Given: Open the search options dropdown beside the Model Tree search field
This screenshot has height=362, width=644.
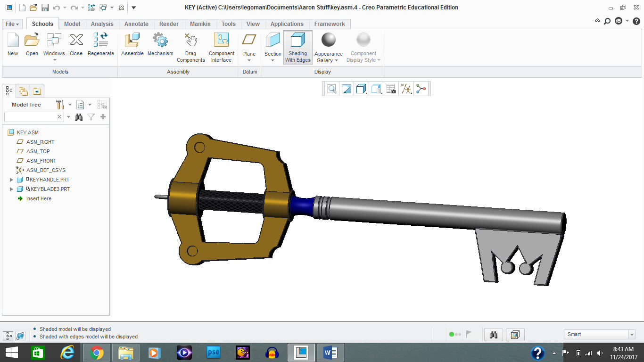Looking at the screenshot, I should [x=69, y=117].
